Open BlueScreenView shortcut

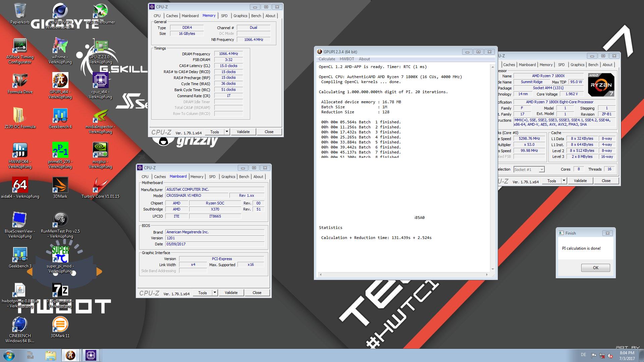[x=20, y=225]
